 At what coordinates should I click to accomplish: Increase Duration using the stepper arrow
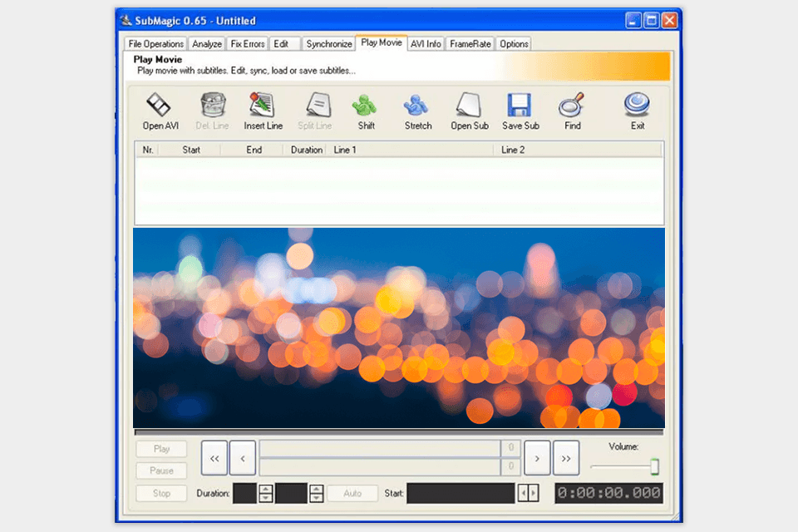265,489
